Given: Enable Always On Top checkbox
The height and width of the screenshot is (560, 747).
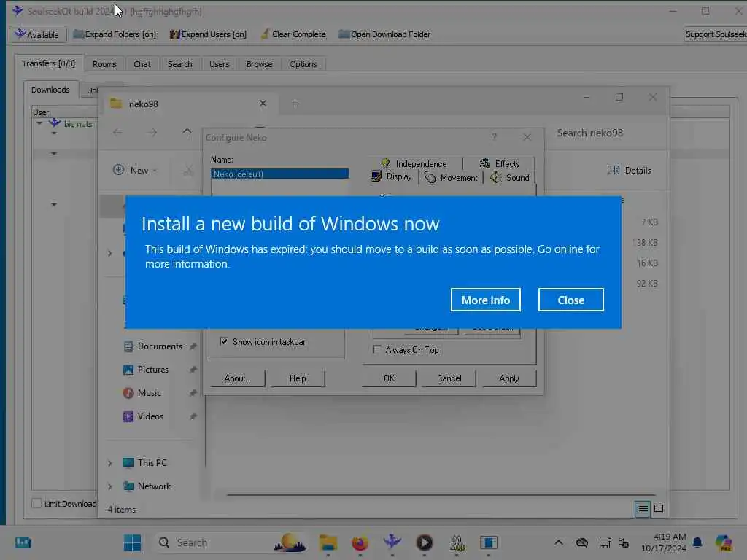Looking at the screenshot, I should pos(377,349).
